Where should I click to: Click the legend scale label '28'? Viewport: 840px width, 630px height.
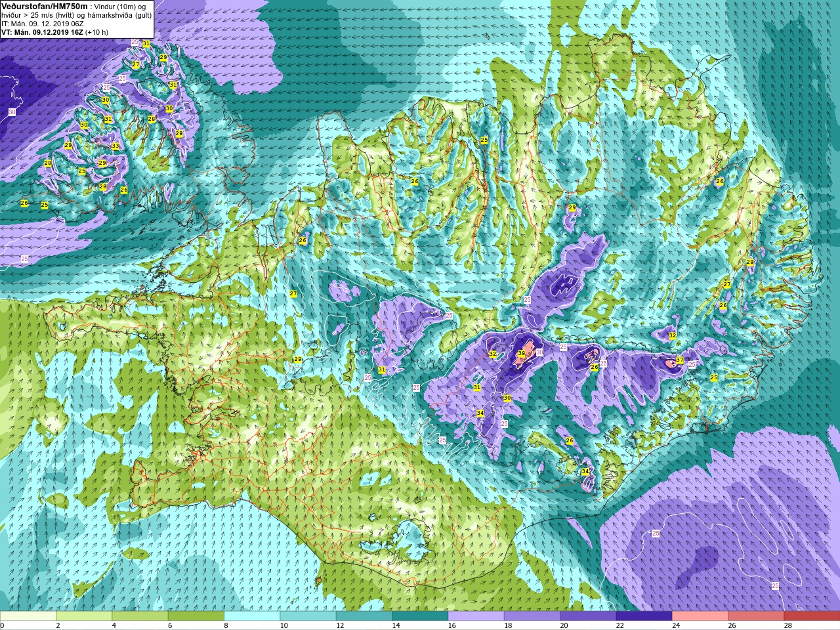[788, 625]
